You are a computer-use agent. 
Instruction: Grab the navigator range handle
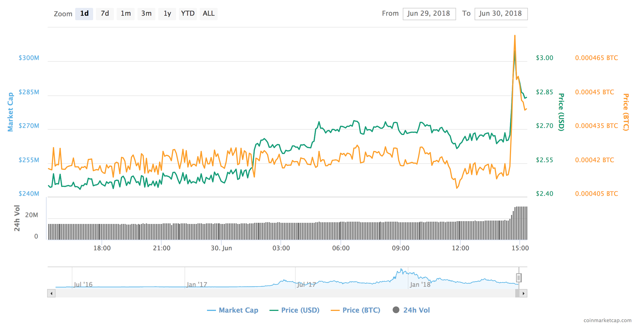[x=519, y=278]
